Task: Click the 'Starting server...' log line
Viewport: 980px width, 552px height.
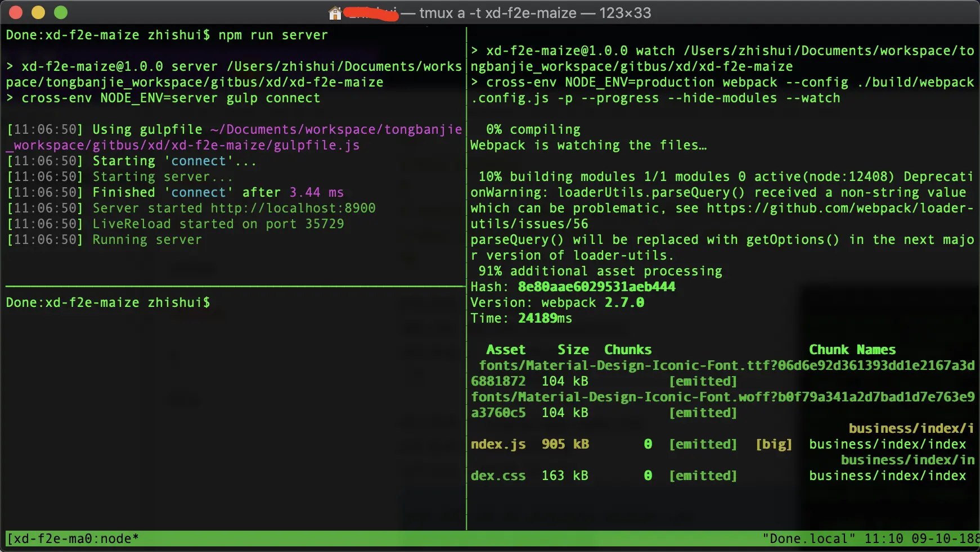Action: [x=119, y=177]
